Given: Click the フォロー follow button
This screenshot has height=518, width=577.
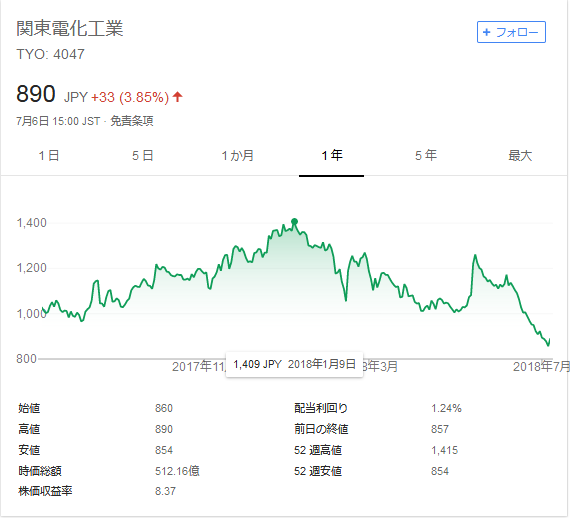Looking at the screenshot, I should pyautogui.click(x=511, y=32).
